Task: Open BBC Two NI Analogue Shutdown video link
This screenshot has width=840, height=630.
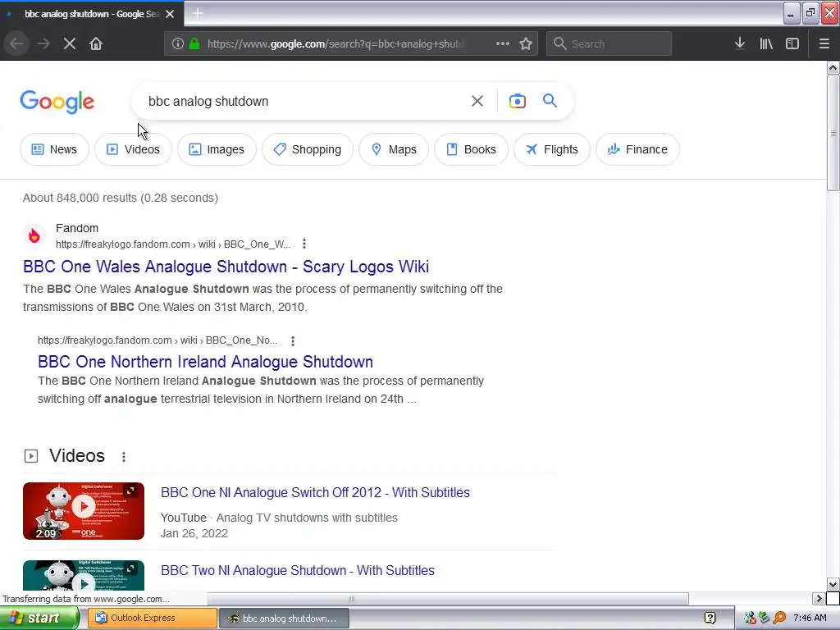Action: pyautogui.click(x=297, y=571)
